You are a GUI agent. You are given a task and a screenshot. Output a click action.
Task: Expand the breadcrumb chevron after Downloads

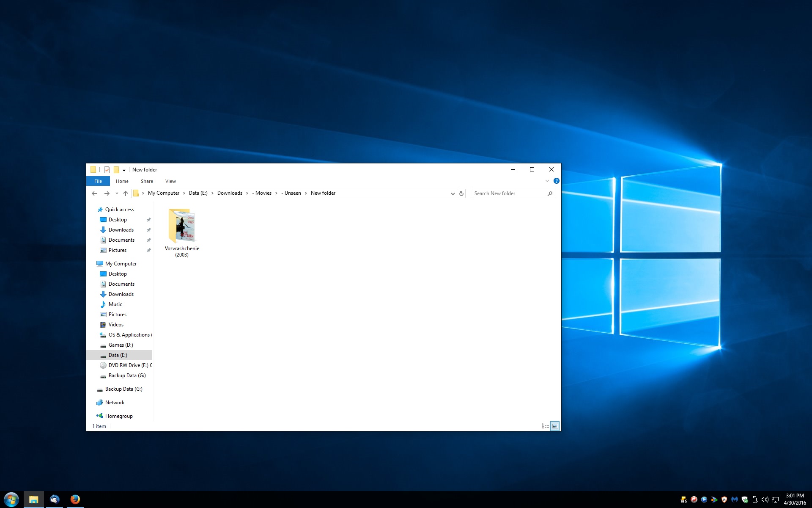pos(247,193)
